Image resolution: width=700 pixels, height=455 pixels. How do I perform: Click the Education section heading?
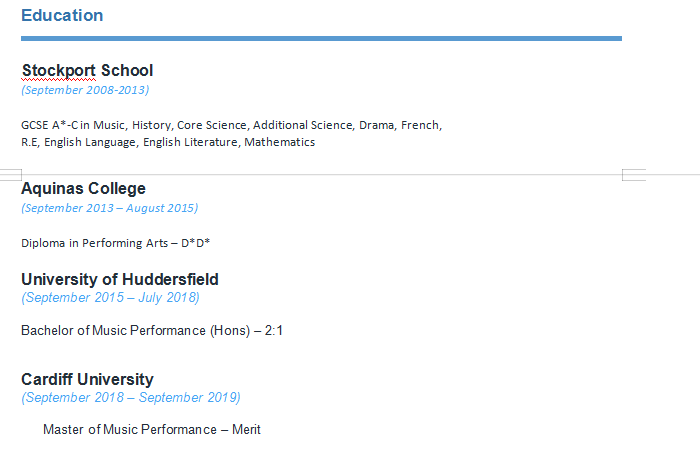62,16
